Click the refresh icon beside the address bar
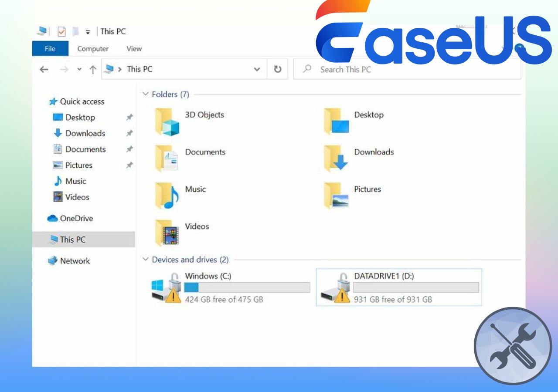 click(278, 69)
